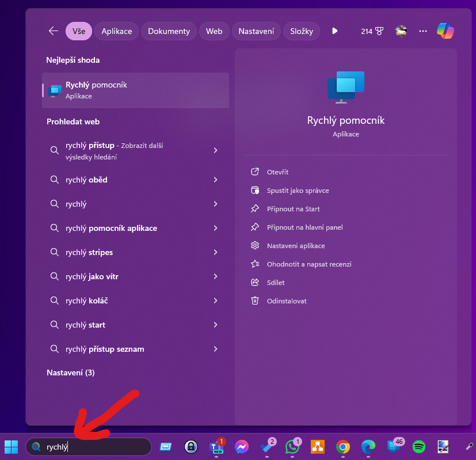This screenshot has height=460, width=476.
Task: Expand rychlý pomocník aplikace chevron
Action: click(215, 228)
